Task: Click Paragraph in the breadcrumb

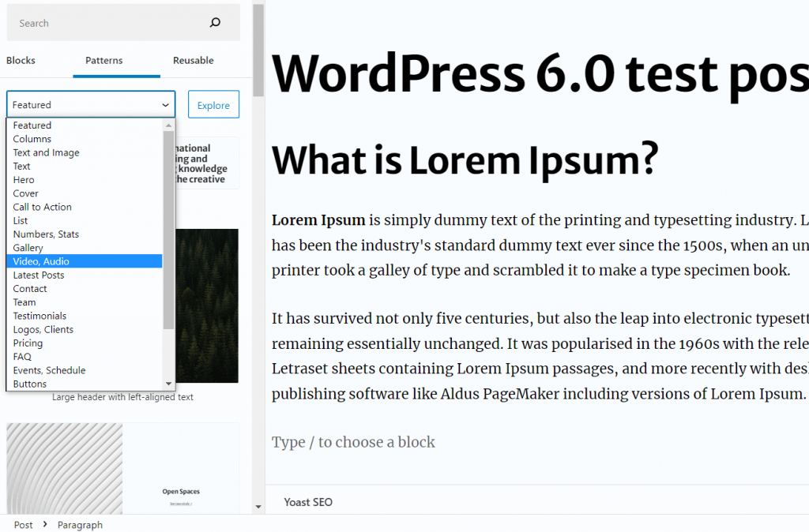Action: click(x=80, y=525)
